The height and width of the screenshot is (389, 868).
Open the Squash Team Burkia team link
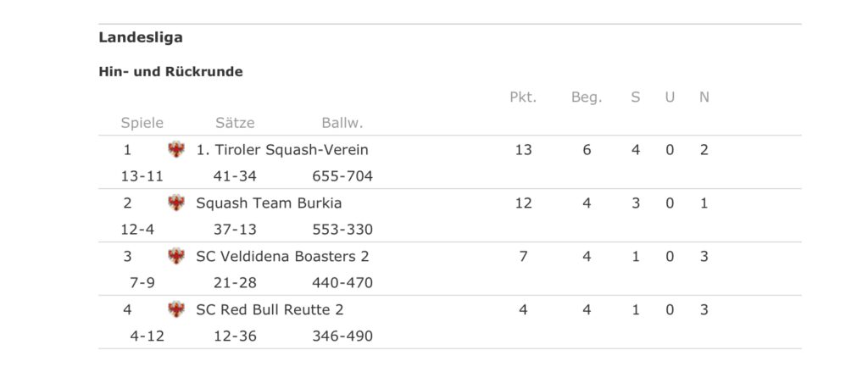click(x=269, y=203)
